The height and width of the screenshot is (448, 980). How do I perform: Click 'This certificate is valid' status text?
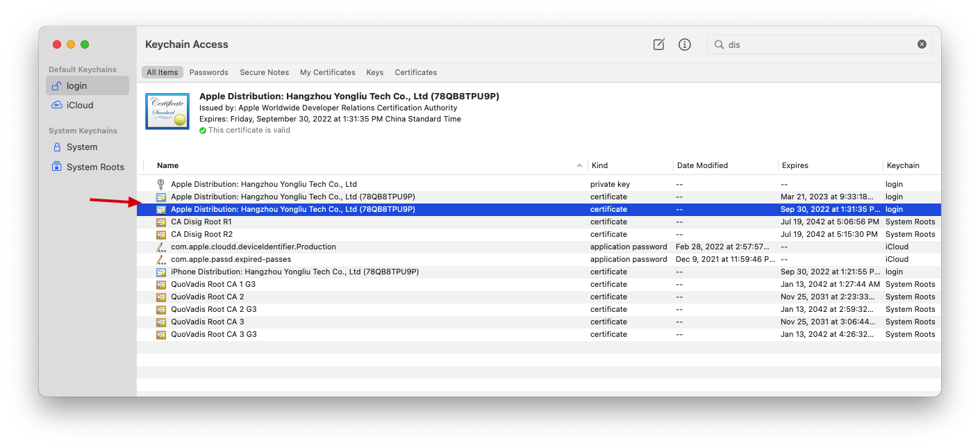click(249, 130)
